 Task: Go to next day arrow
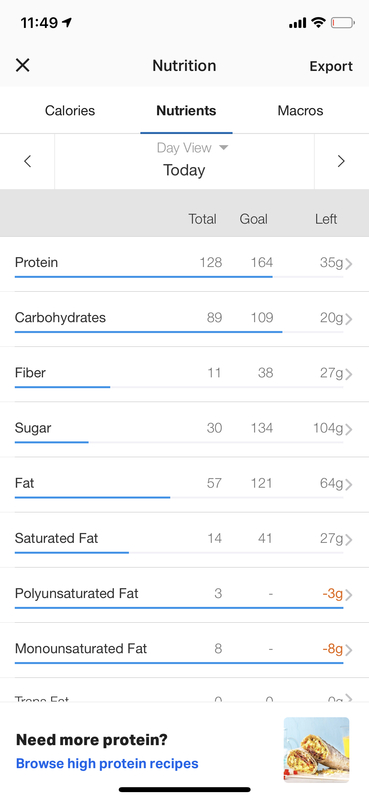click(x=341, y=162)
